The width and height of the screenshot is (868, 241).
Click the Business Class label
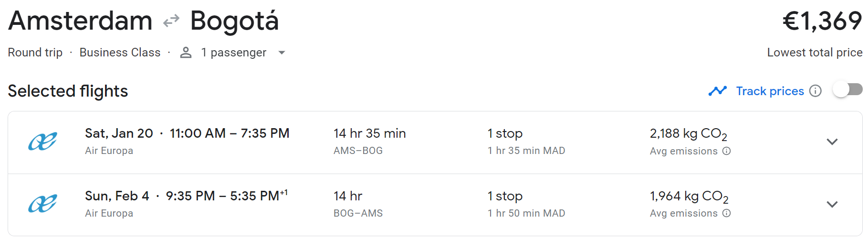[x=120, y=53]
